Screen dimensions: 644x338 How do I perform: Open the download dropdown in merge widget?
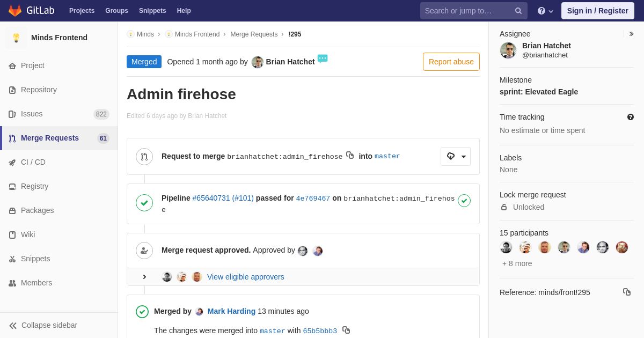click(456, 156)
